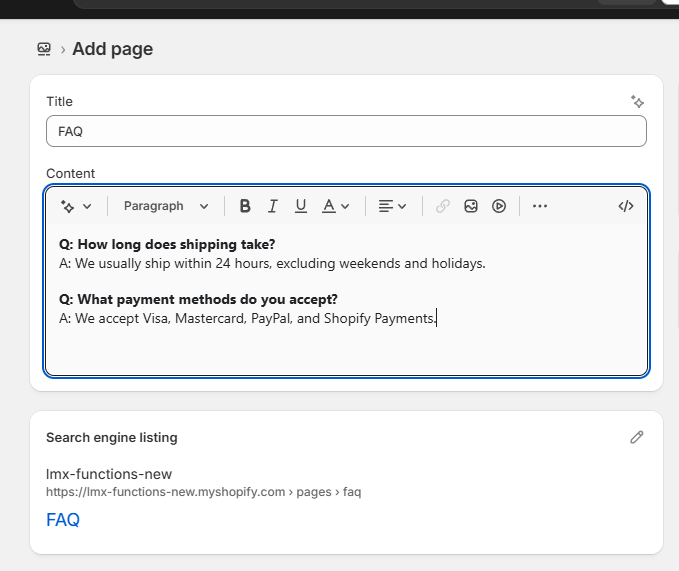Open the more options ellipsis menu

540,206
